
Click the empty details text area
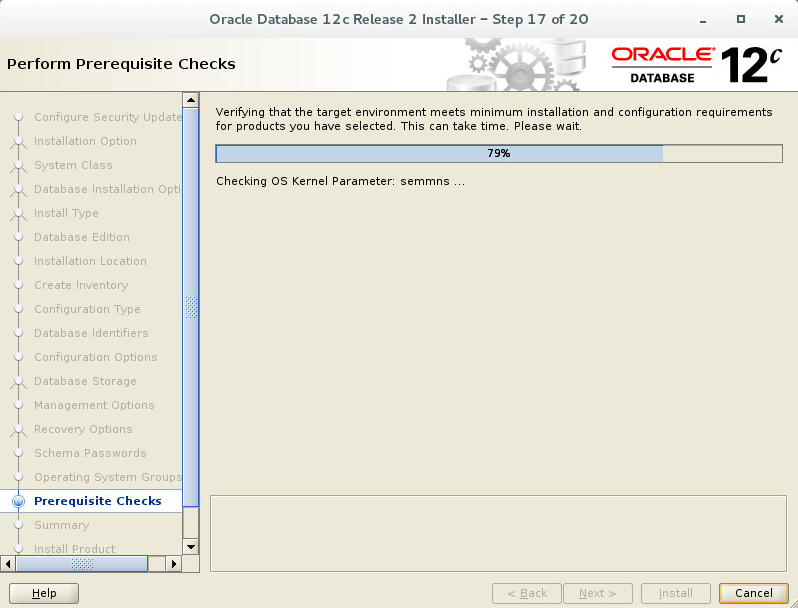coord(498,533)
